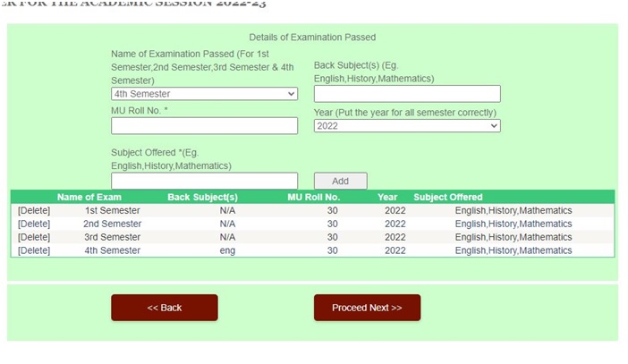Select the MU Roll No. column header

pos(313,198)
